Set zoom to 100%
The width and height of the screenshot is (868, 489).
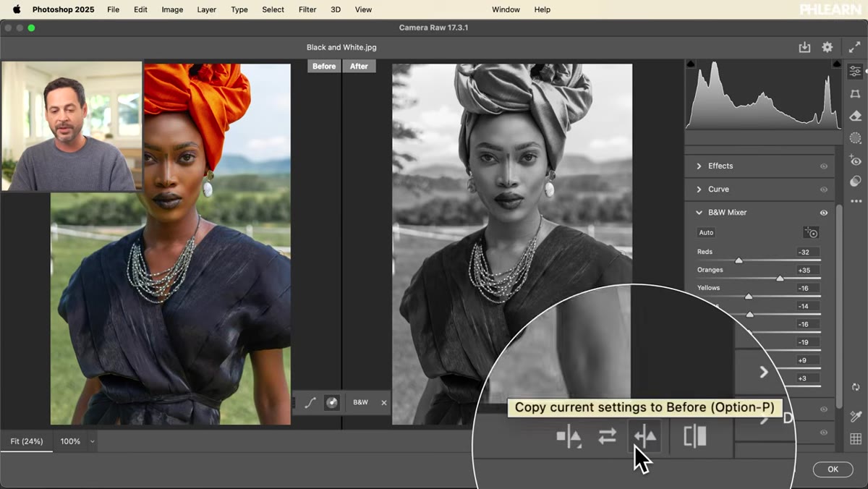click(70, 441)
